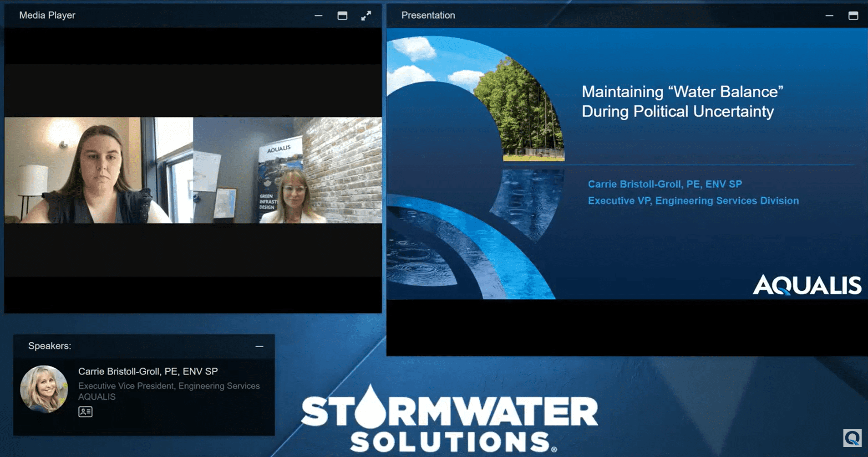The image size is (868, 457).
Task: Click the Q logo icon in the corner
Action: click(x=852, y=438)
